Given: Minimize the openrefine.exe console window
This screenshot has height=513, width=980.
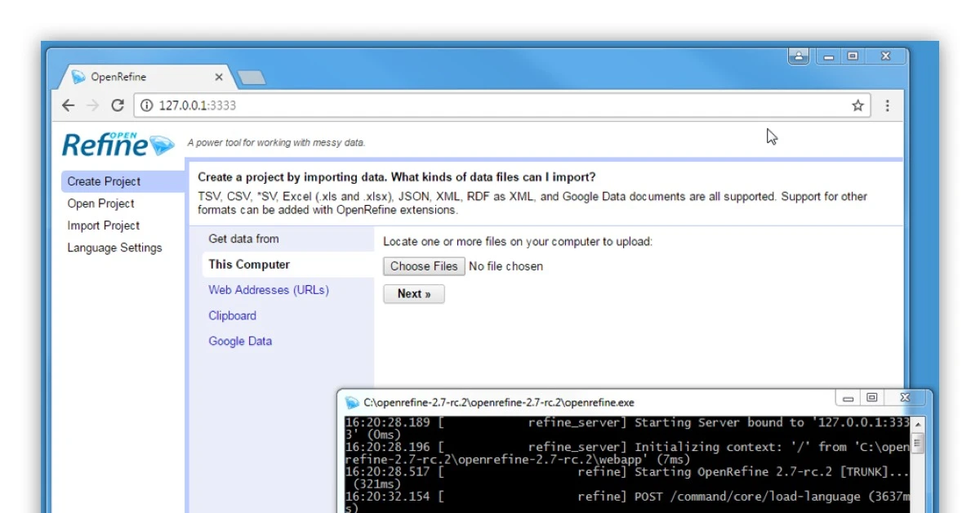Looking at the screenshot, I should point(848,399).
